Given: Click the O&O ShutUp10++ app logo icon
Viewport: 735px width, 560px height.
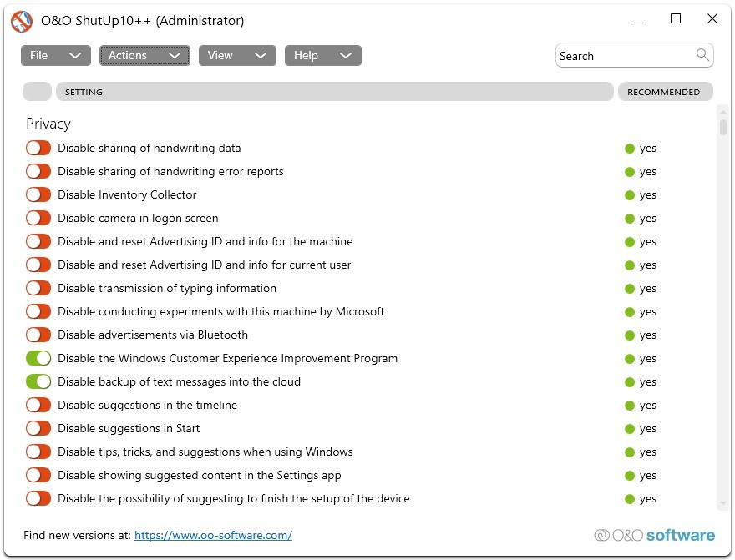Looking at the screenshot, I should pos(21,21).
